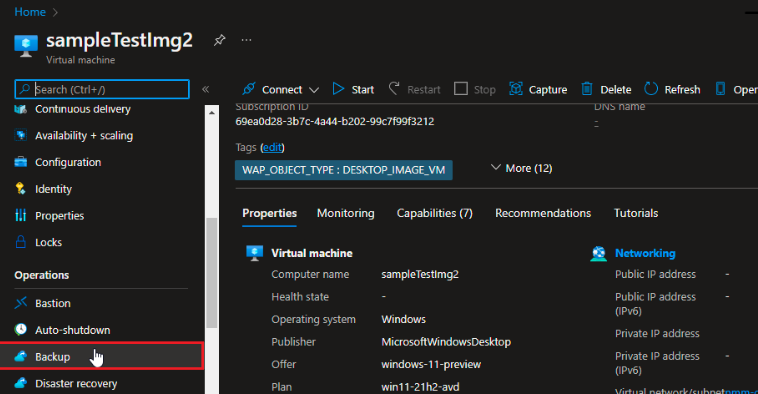The height and width of the screenshot is (394, 758).
Task: Click the sidebar scrollbar up arrow
Action: (212, 113)
